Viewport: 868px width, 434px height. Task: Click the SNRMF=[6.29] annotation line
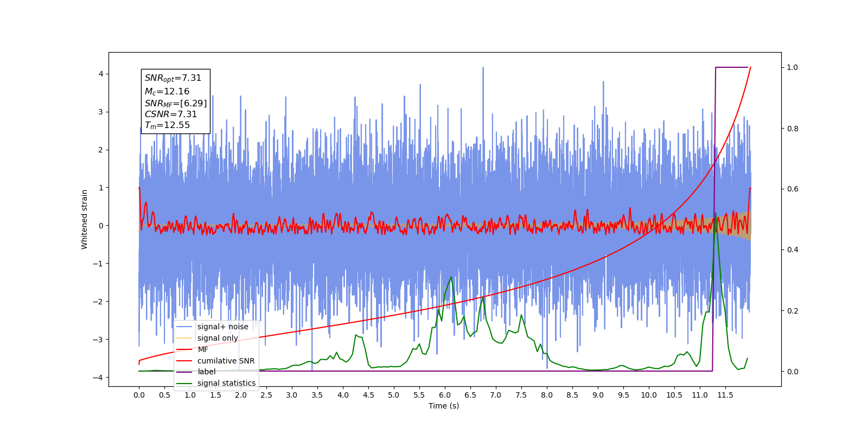[176, 103]
